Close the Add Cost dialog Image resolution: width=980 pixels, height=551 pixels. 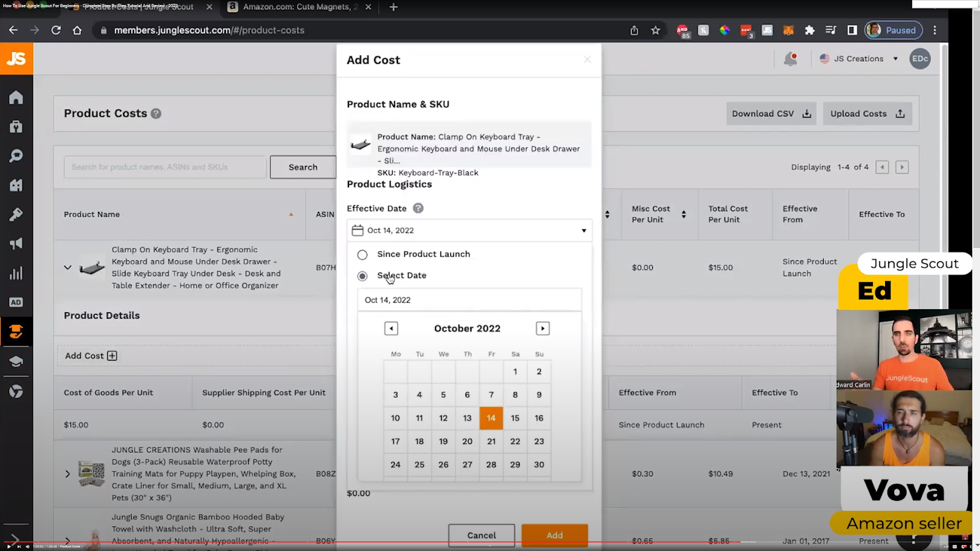587,59
